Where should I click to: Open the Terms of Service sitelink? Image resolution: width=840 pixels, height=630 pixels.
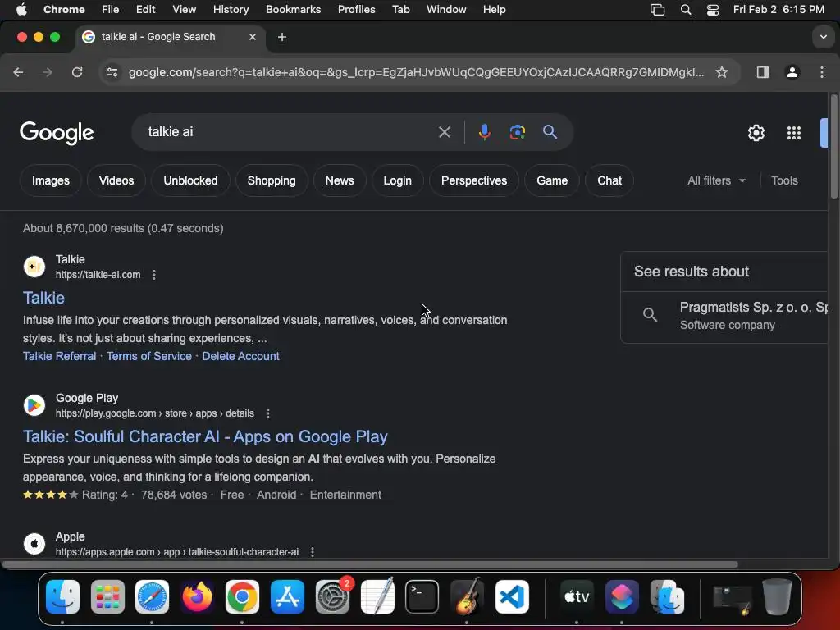point(149,356)
